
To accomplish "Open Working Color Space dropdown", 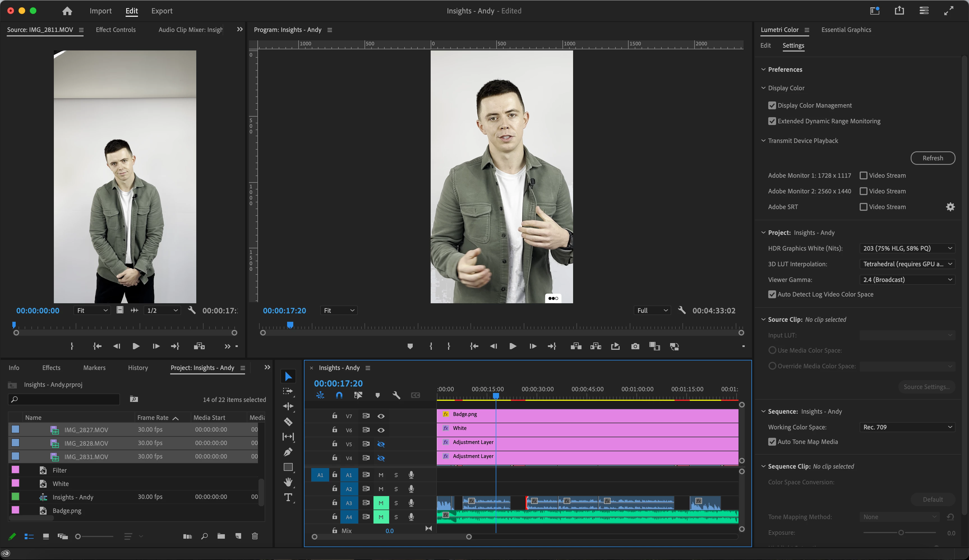I will coord(907,427).
